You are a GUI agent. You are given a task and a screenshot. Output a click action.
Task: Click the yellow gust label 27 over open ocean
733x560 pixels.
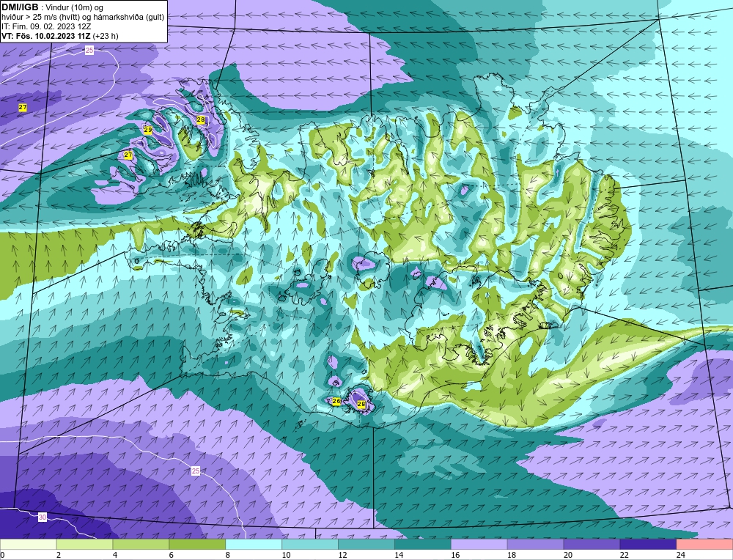[x=23, y=108]
